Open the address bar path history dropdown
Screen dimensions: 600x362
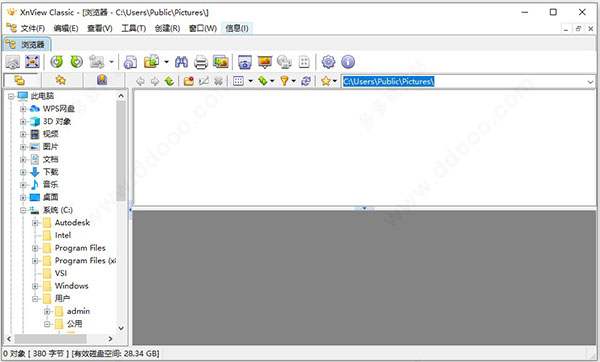[x=590, y=82]
